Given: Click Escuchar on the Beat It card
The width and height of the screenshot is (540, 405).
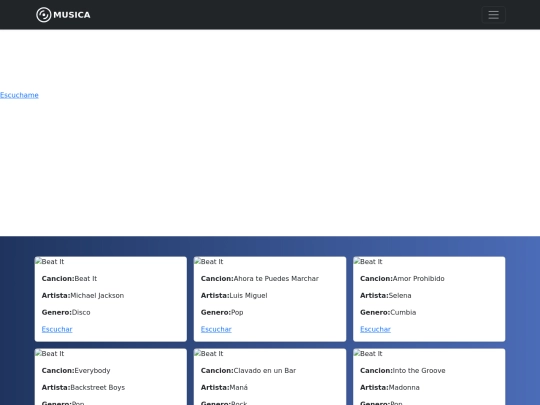Looking at the screenshot, I should coord(57,329).
